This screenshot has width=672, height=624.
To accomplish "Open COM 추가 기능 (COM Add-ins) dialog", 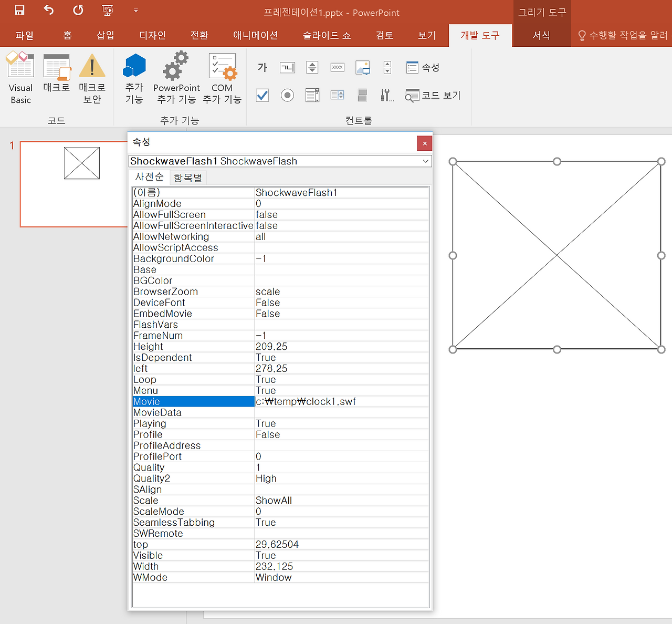I will pos(222,78).
